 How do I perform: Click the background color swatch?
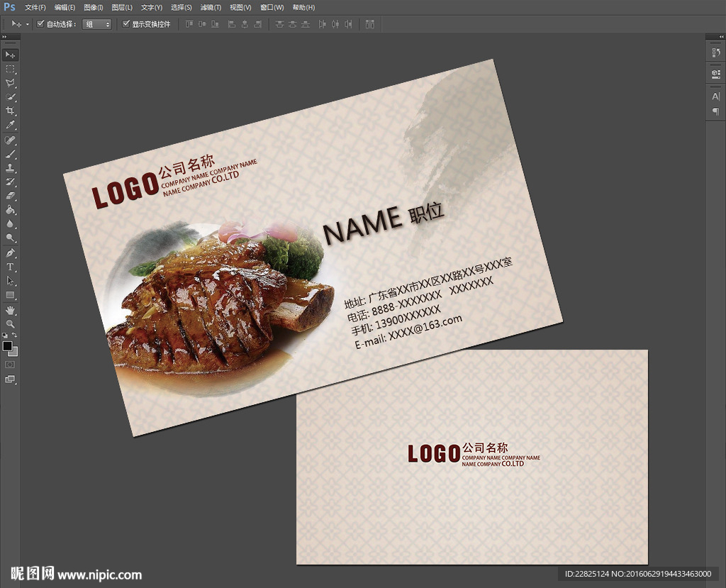pyautogui.click(x=14, y=353)
